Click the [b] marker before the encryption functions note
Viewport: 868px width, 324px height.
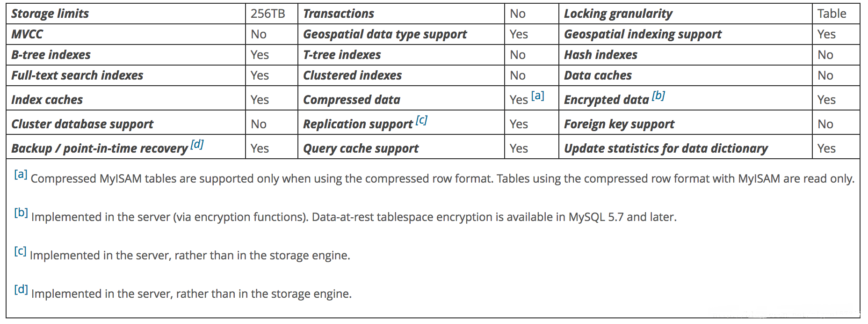click(x=21, y=213)
